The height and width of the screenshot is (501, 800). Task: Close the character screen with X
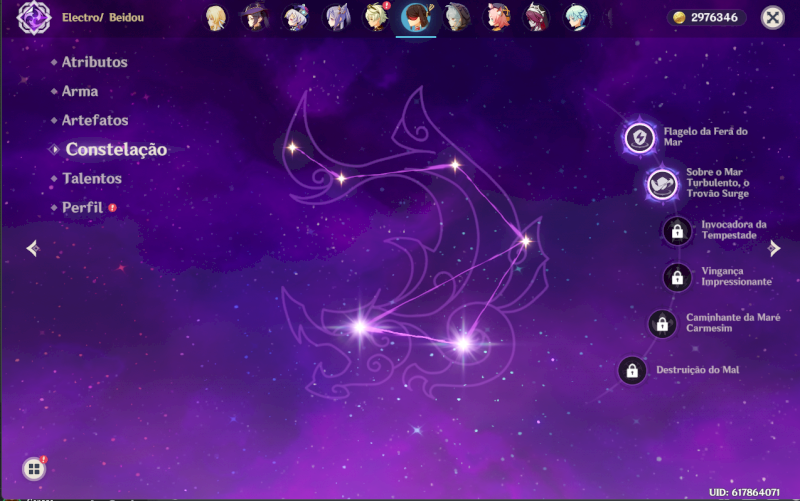coord(772,18)
